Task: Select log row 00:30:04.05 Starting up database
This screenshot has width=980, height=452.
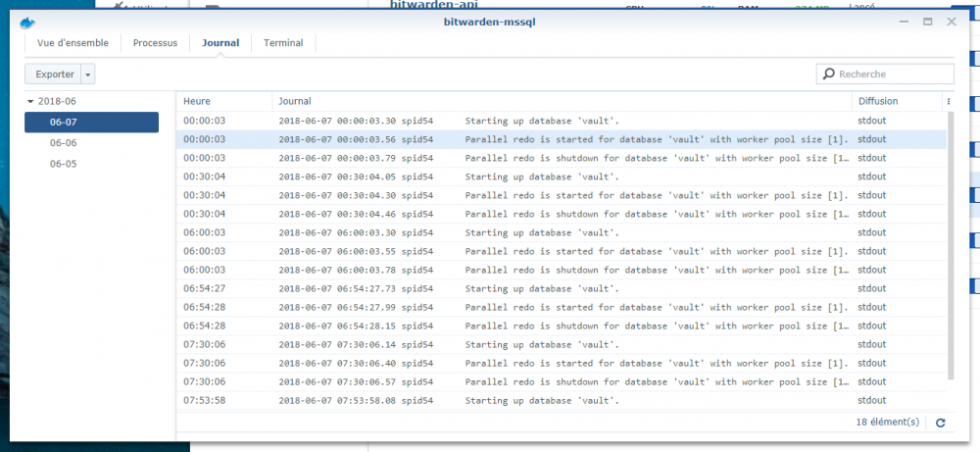Action: (562, 176)
